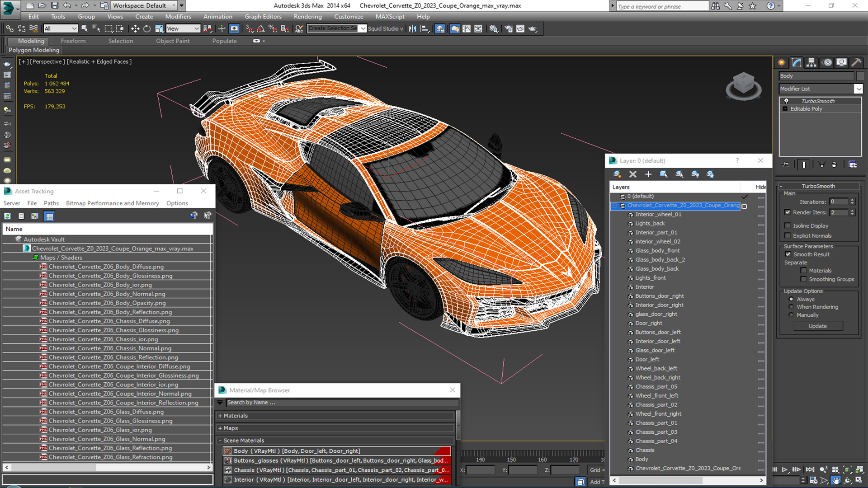This screenshot has height=488, width=868.
Task: Select the Select and Move tool
Action: (135, 28)
